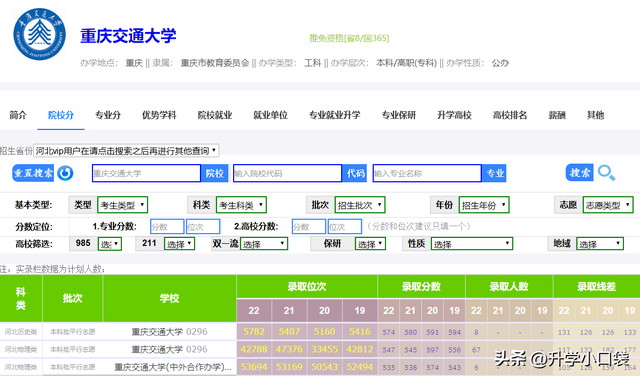Click the 专业分数 分数 input
640x378 pixels.
coord(167,227)
